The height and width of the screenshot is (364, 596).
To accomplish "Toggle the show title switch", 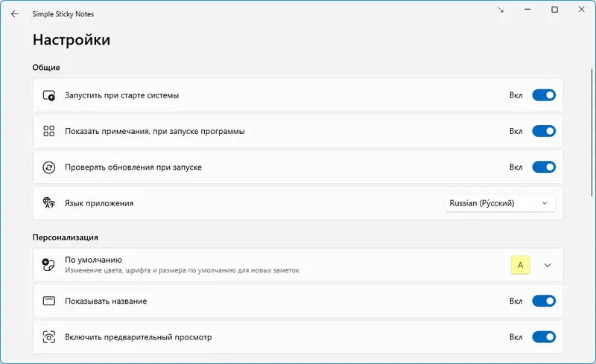I will click(x=544, y=301).
